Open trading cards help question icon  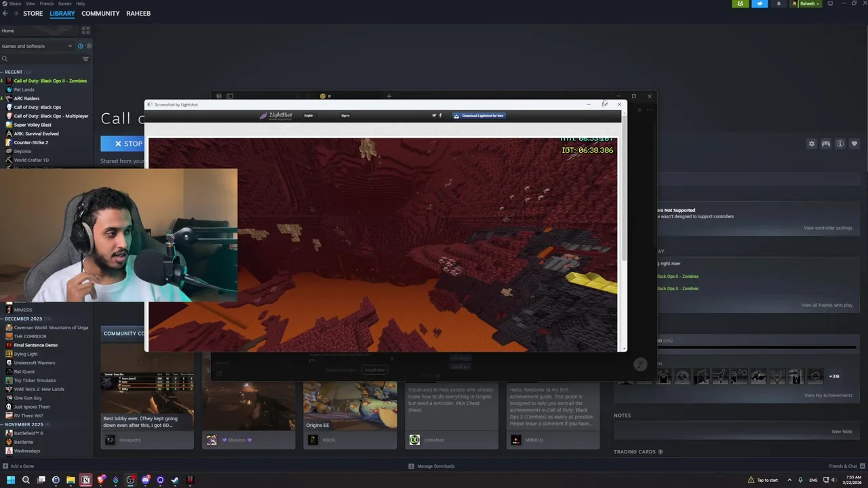(660, 451)
